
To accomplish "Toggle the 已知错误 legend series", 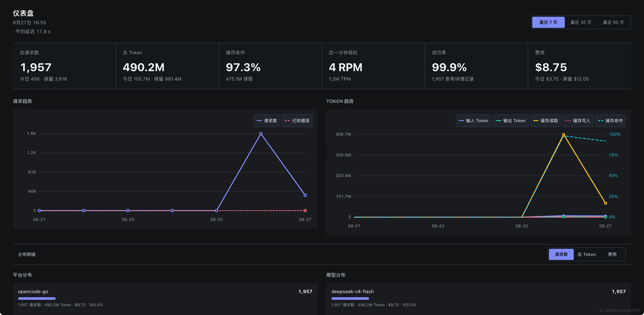I will click(x=297, y=121).
